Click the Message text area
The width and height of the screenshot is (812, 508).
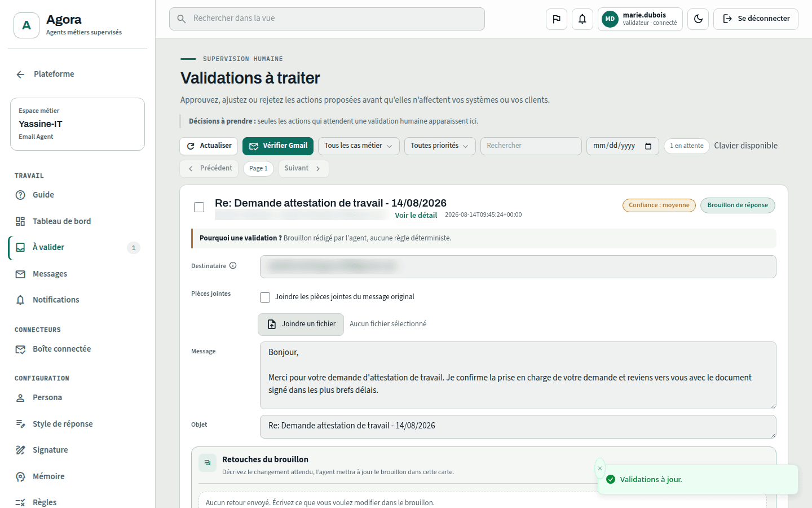tap(518, 375)
